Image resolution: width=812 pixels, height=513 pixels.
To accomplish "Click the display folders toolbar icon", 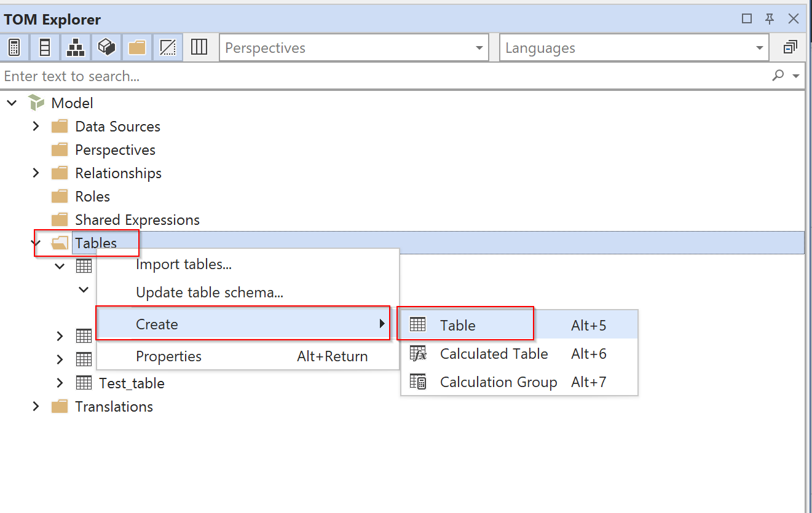I will (137, 48).
